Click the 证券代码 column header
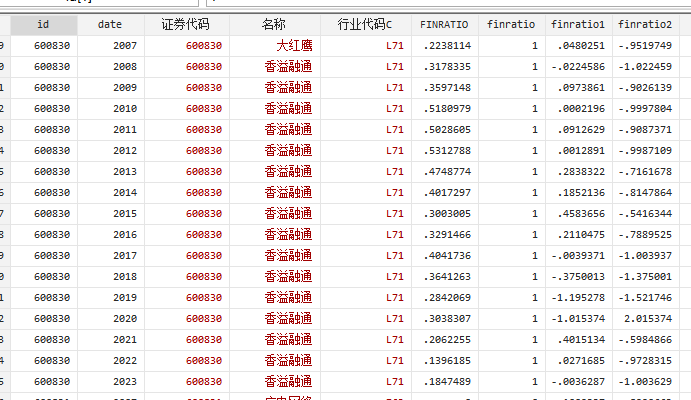 (185, 24)
